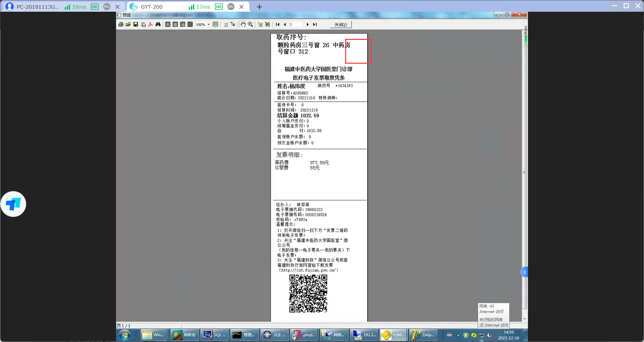
Task: Go to the previous page
Action: [285, 24]
